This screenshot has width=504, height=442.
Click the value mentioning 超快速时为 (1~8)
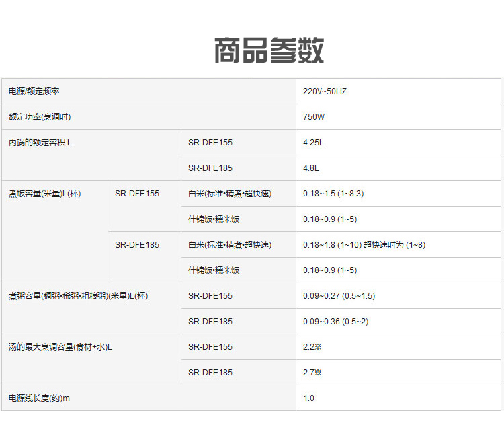coord(364,245)
